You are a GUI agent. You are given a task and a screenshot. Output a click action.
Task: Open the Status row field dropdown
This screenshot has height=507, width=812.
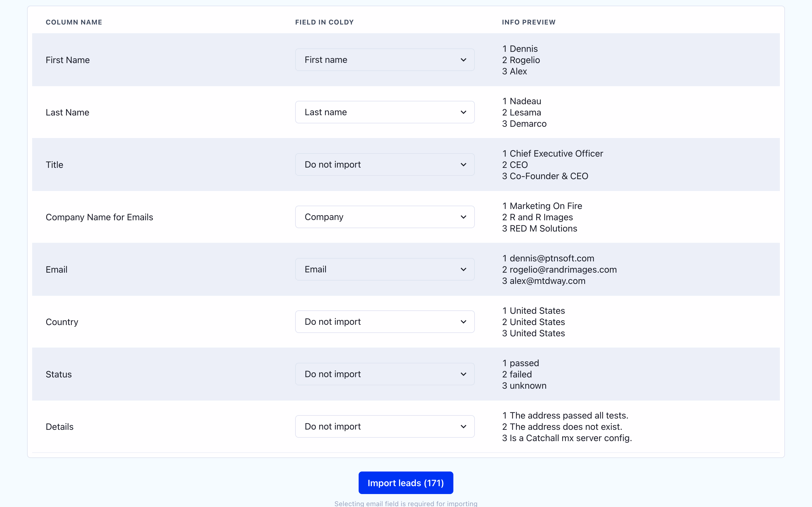(x=385, y=374)
